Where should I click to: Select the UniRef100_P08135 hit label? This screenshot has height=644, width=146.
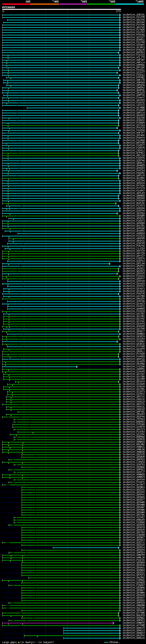point(133,50)
